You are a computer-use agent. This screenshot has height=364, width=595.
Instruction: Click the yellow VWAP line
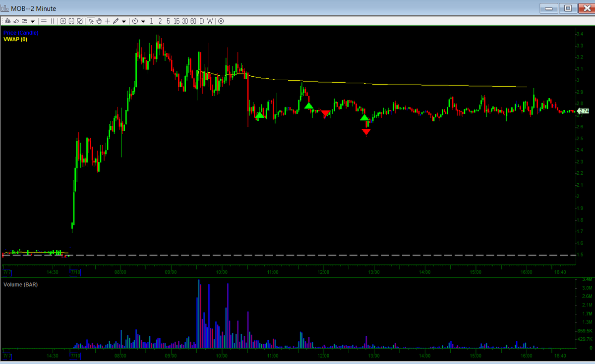click(x=387, y=84)
